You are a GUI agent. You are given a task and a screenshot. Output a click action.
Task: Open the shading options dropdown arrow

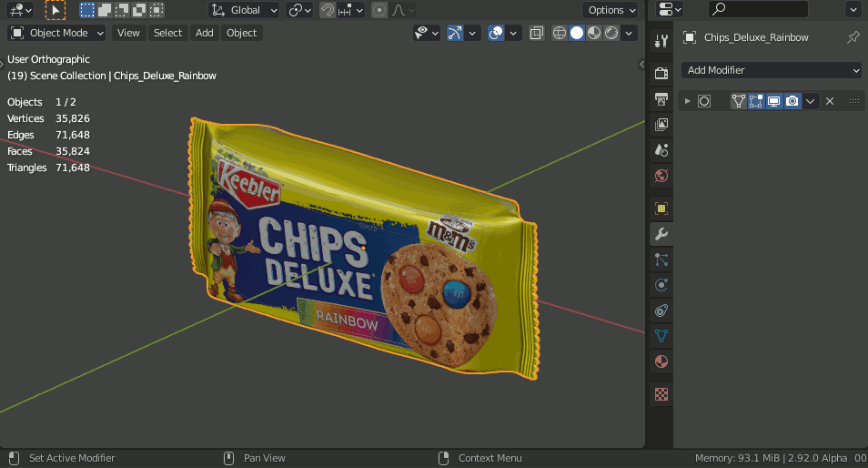pyautogui.click(x=629, y=33)
